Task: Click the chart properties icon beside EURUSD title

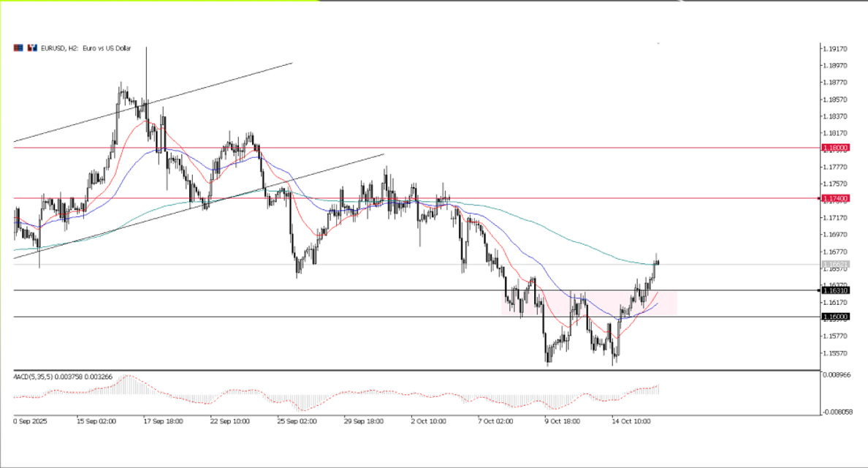Action: (x=18, y=48)
